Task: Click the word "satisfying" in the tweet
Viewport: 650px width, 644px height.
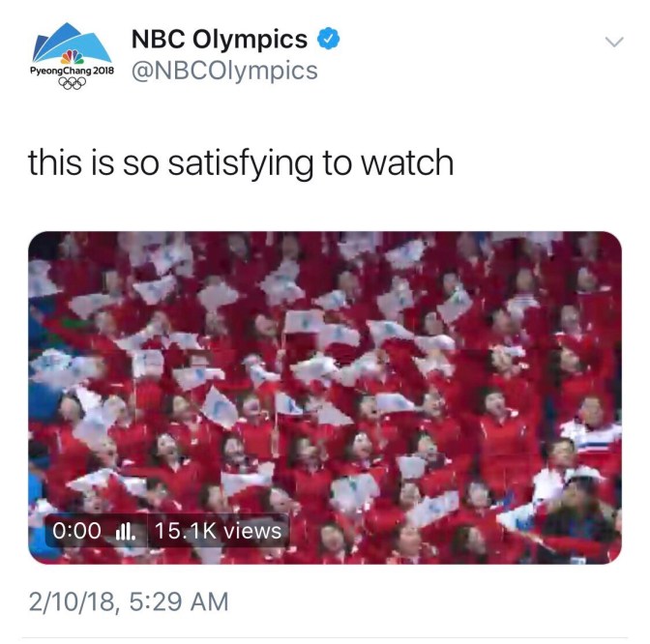Action: [x=241, y=163]
